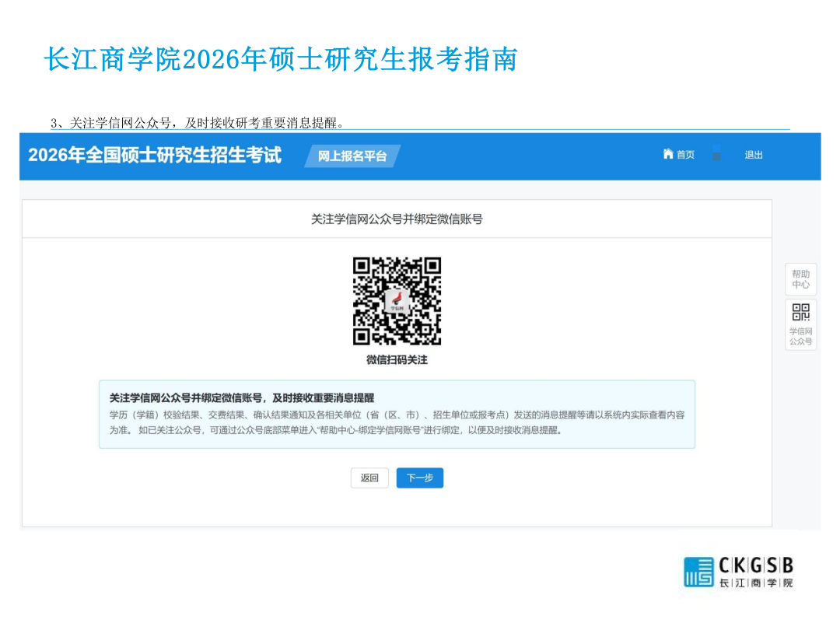Click the CKGSB blue square logo mark
Viewport: 840px width, 630px height.
(698, 572)
